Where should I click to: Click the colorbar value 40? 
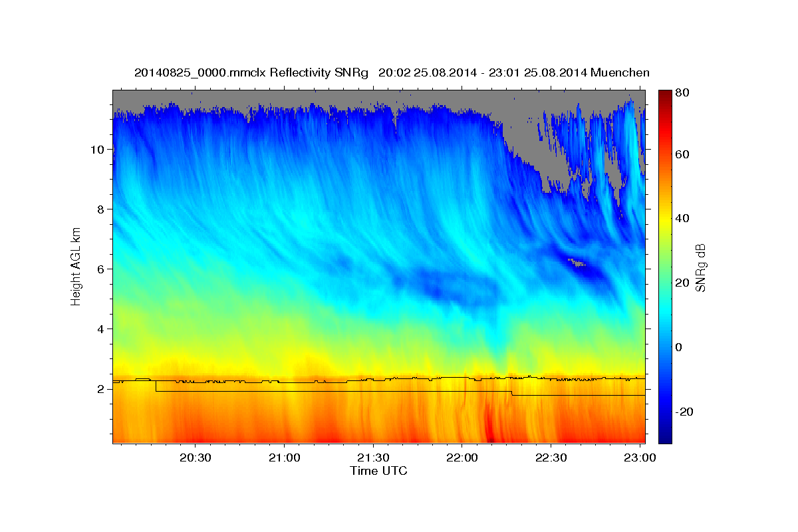[x=684, y=219]
